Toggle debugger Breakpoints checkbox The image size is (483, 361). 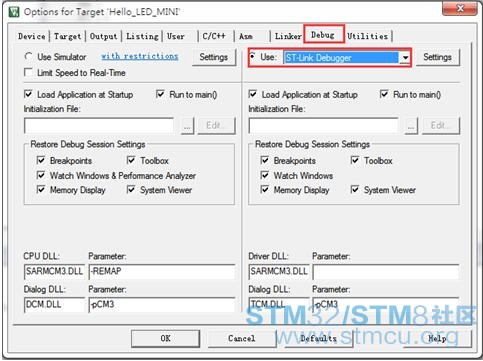click(265, 160)
